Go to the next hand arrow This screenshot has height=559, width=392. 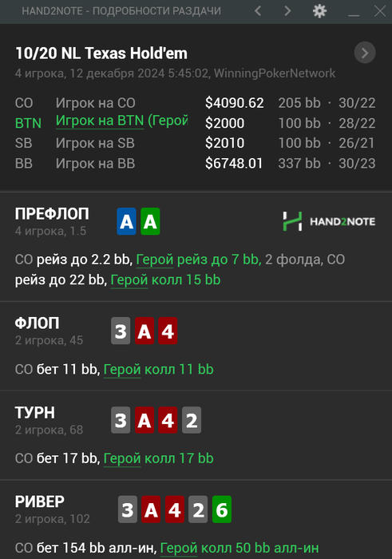pos(287,11)
